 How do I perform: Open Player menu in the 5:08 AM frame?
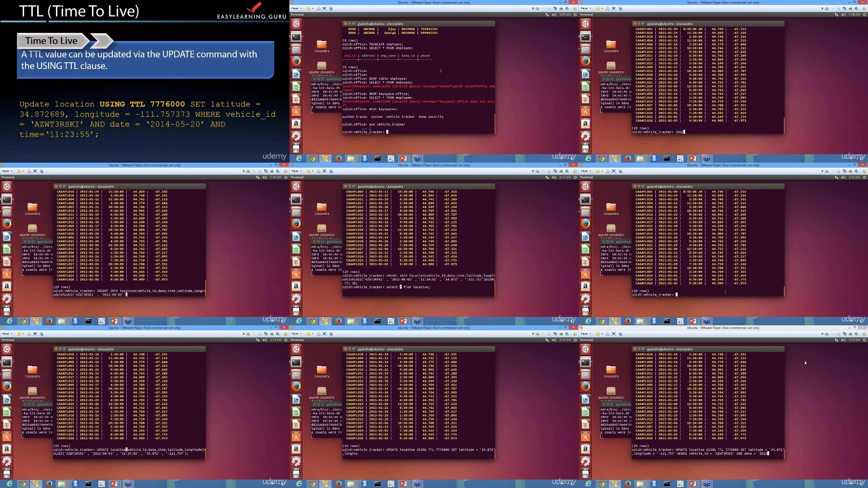pos(586,8)
